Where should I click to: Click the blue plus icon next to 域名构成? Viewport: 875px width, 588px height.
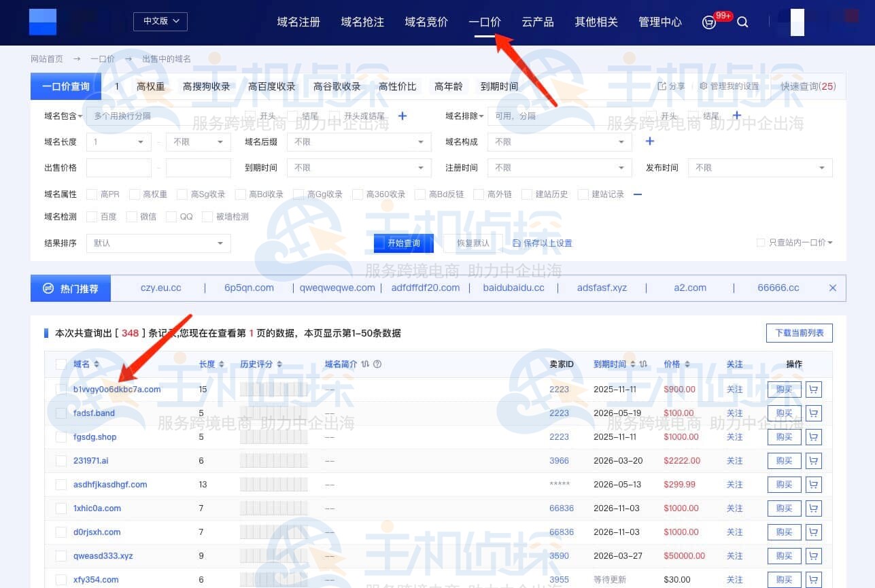click(649, 141)
